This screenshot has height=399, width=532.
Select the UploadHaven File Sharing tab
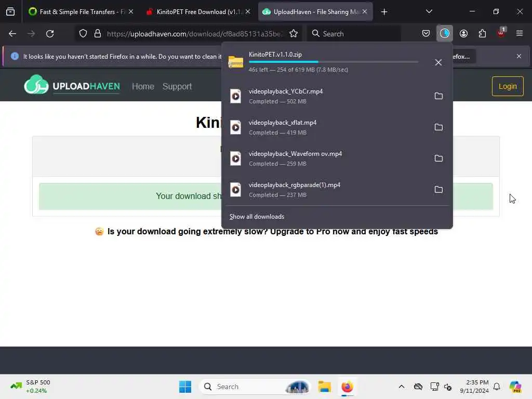315,12
